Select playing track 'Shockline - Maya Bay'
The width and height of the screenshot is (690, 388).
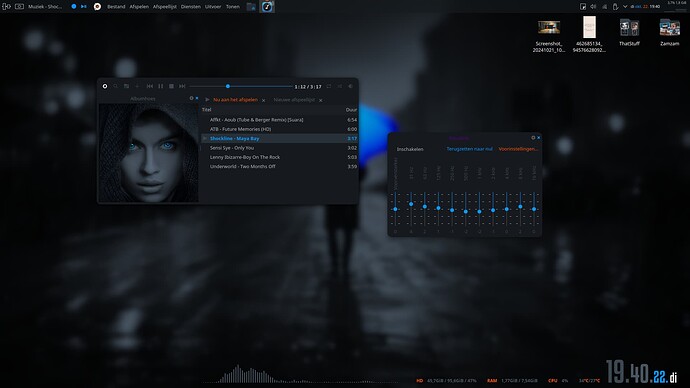[279, 138]
